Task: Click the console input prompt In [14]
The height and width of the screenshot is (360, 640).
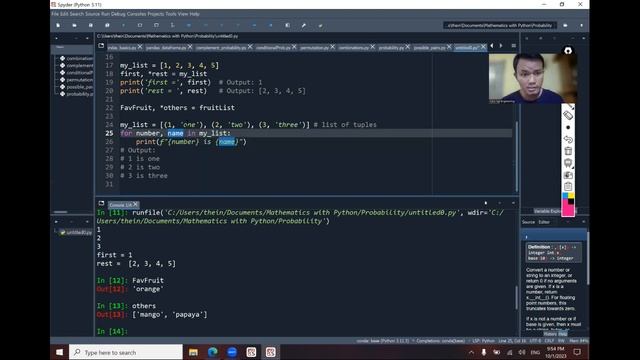Action: coord(112,331)
